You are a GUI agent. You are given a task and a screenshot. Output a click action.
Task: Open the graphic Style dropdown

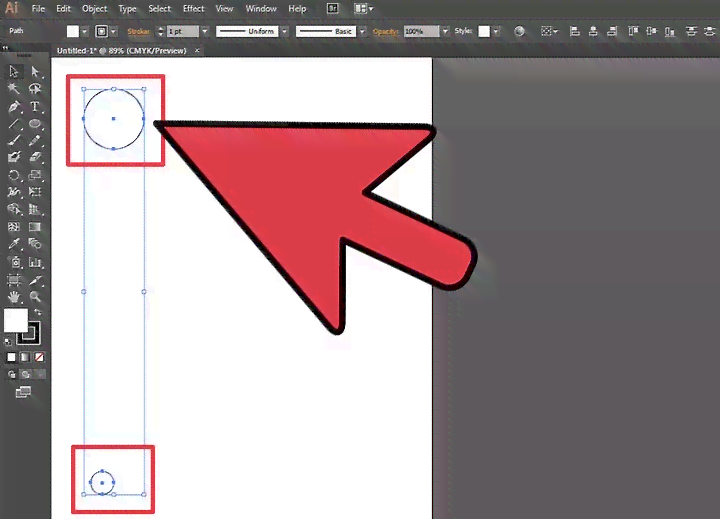coord(495,31)
